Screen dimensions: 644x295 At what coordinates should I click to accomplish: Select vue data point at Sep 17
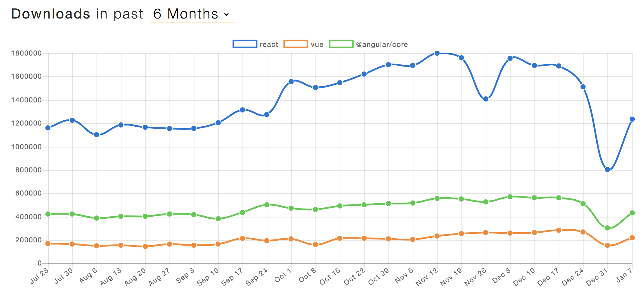click(x=242, y=238)
